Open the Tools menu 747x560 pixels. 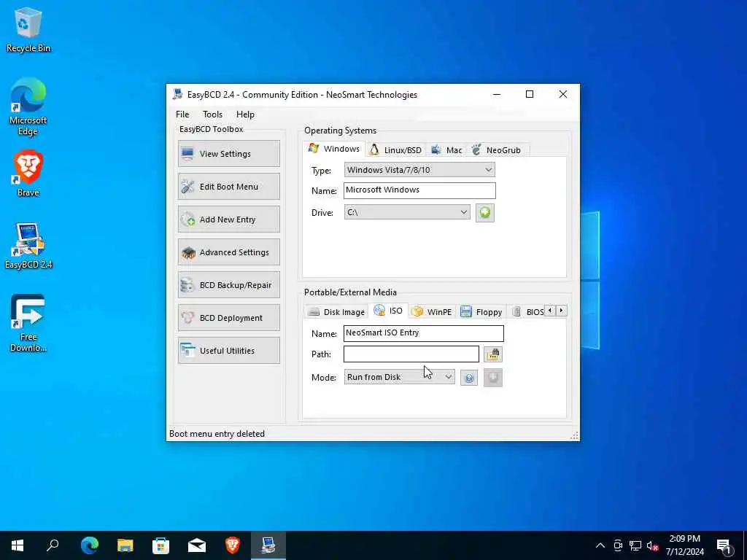212,114
